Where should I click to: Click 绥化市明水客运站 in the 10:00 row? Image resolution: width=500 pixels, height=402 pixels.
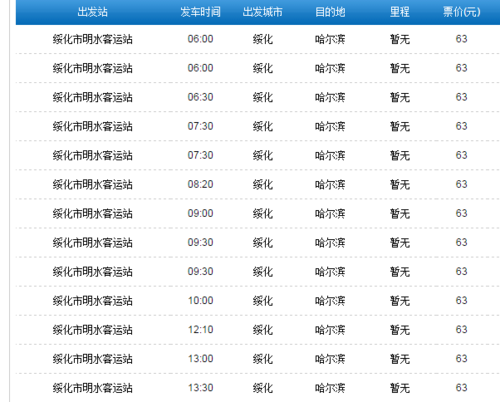pos(92,300)
